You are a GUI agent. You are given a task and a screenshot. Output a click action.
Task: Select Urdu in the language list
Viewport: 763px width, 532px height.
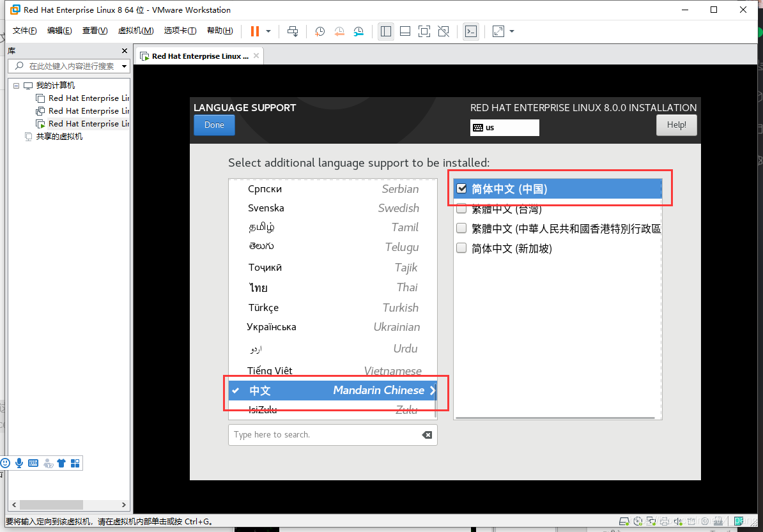pyautogui.click(x=333, y=348)
